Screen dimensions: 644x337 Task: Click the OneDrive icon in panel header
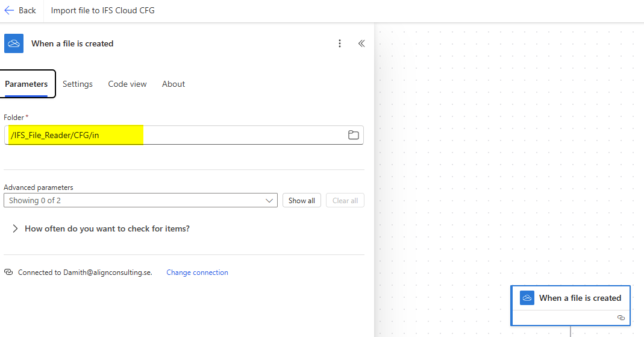click(x=14, y=43)
